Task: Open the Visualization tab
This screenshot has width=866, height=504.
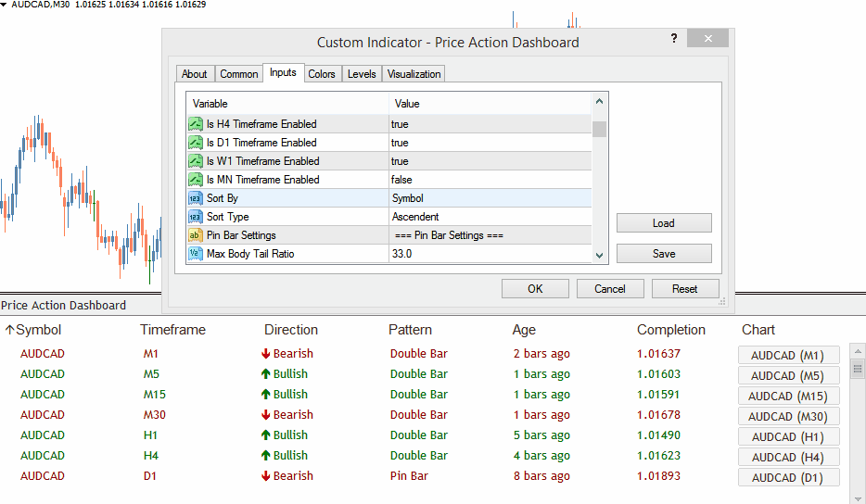Action: [x=414, y=74]
